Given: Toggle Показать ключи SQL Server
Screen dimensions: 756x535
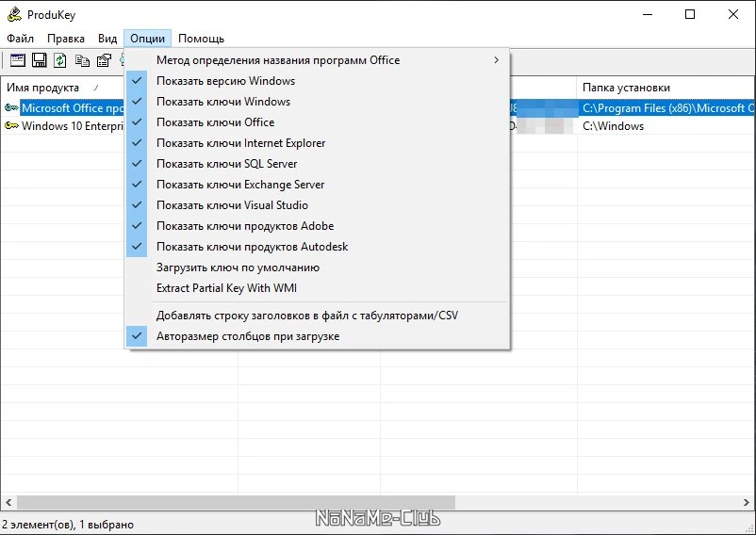Looking at the screenshot, I should [318, 164].
